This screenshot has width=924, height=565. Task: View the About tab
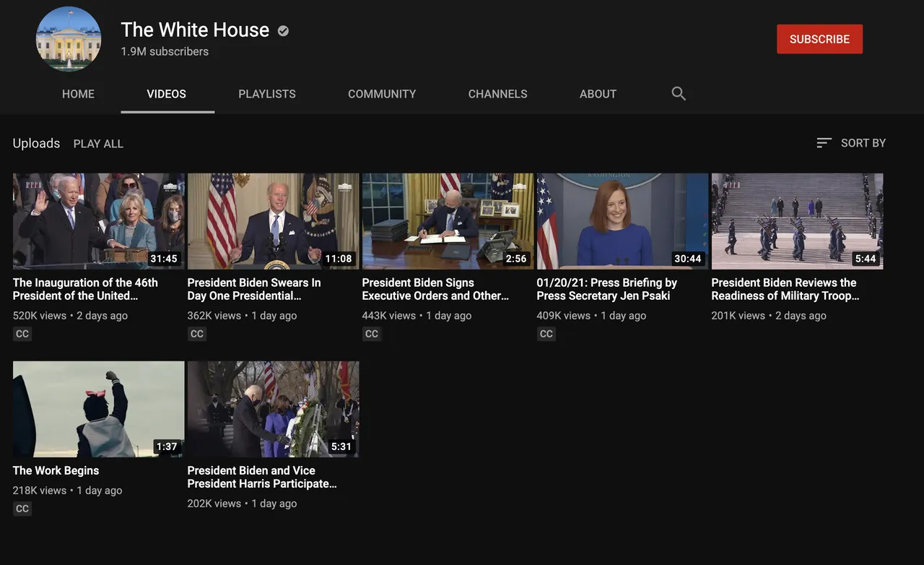(x=598, y=94)
